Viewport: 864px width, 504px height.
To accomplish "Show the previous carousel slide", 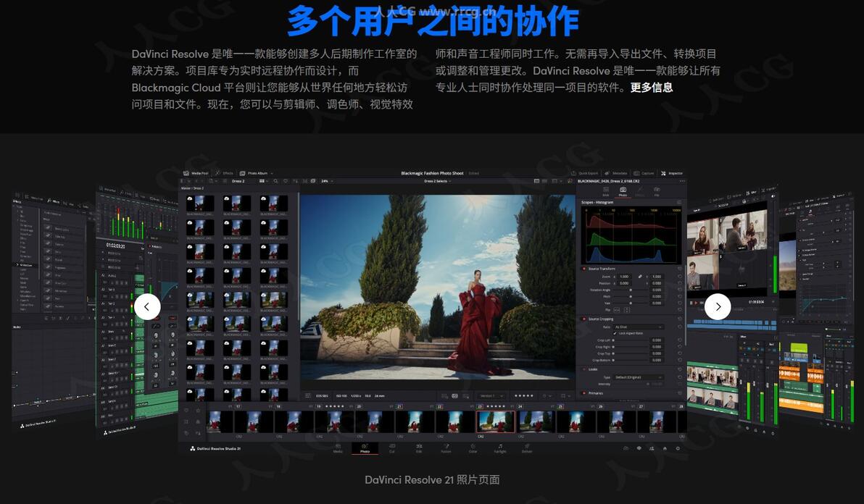I will click(x=147, y=306).
